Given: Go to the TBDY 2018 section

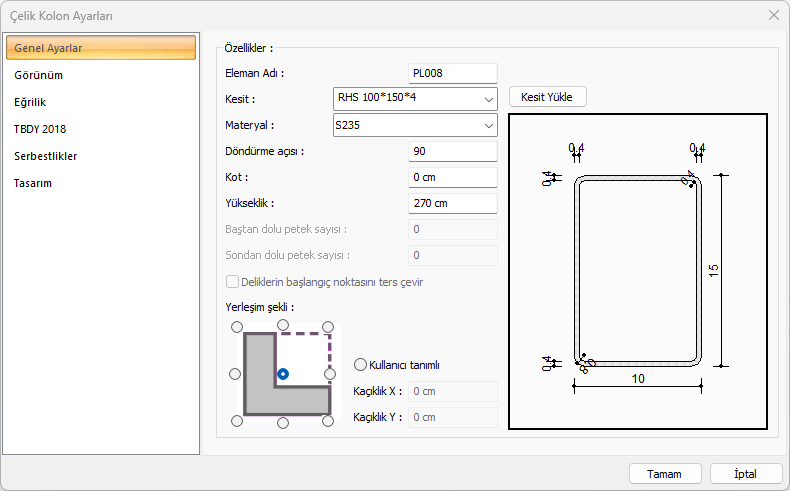Looking at the screenshot, I should pyautogui.click(x=40, y=129).
